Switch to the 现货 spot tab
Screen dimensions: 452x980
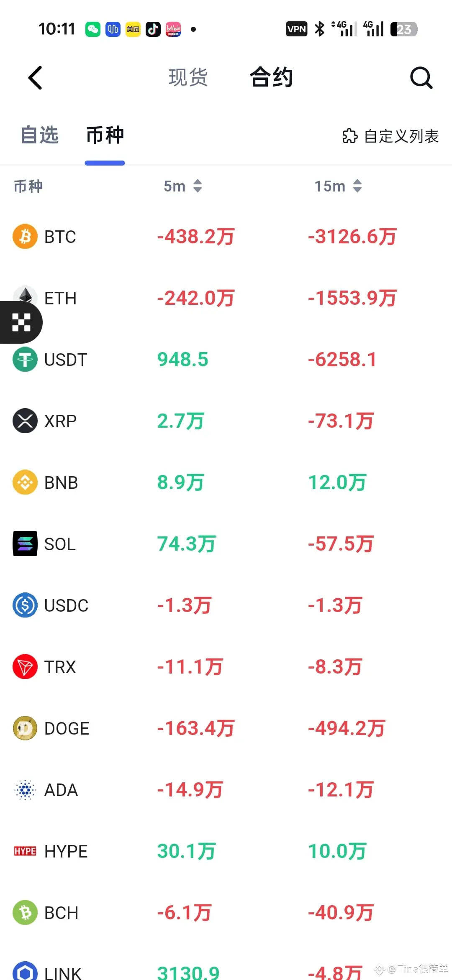pyautogui.click(x=188, y=78)
